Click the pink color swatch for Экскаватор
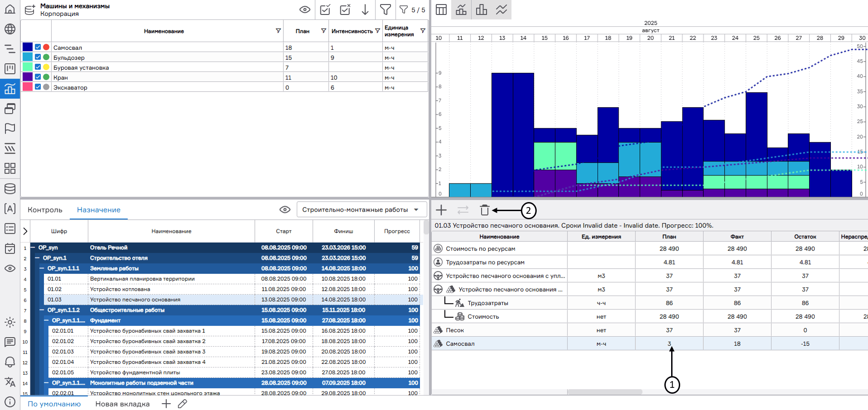This screenshot has height=410, width=868. tap(27, 87)
